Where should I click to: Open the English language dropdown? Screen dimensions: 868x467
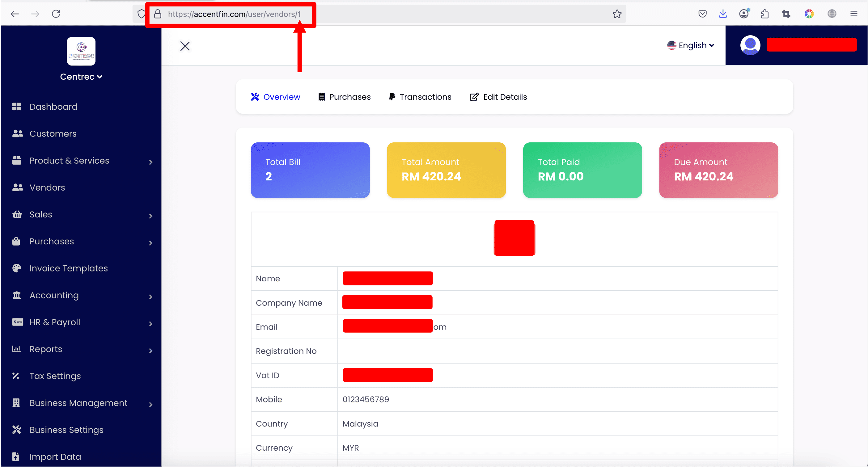[x=691, y=45]
